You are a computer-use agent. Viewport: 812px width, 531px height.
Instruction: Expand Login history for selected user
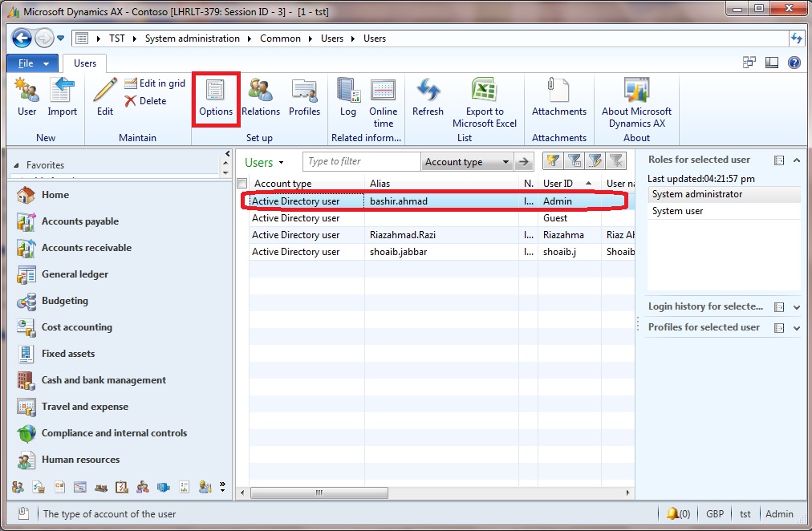coord(797,307)
